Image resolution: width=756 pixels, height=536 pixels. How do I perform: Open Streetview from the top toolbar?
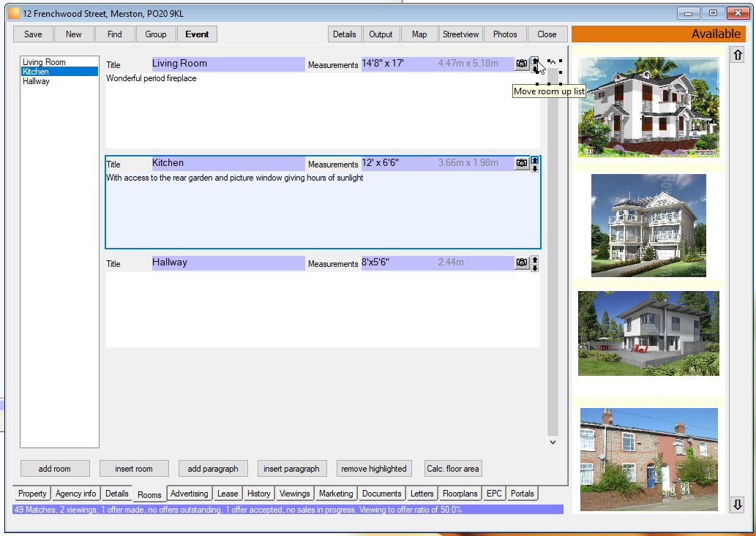(x=460, y=34)
